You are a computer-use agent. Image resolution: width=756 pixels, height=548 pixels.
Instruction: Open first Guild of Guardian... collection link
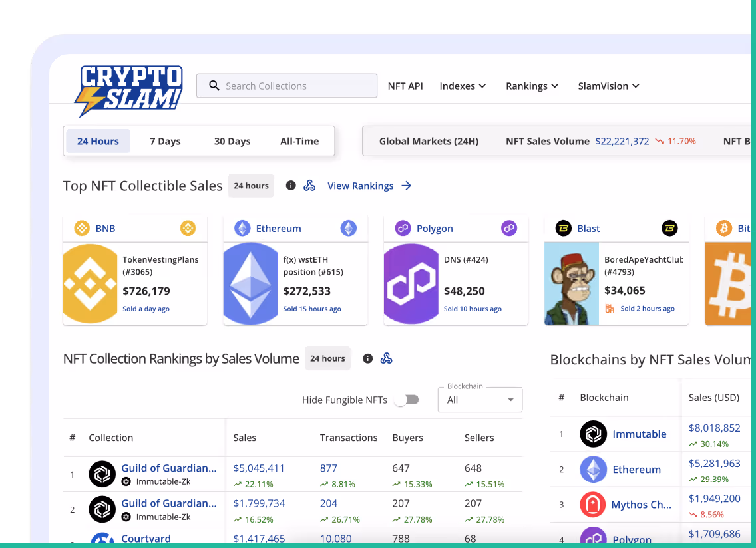169,468
